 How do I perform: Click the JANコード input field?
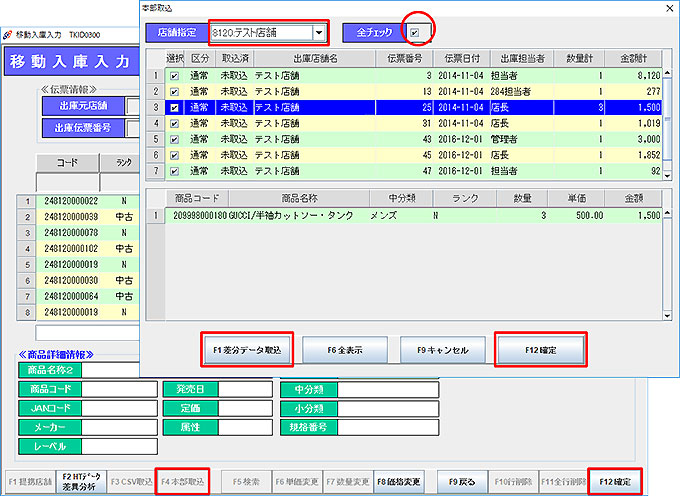coord(119,408)
